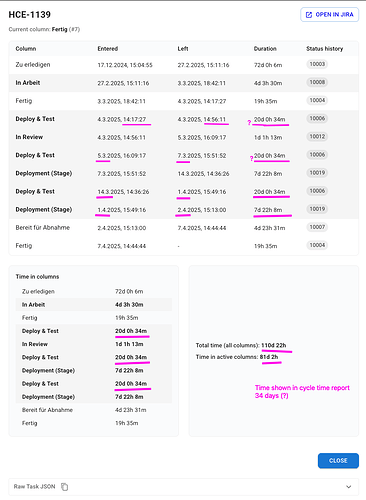Click status chip 10012 in In Review row
The width and height of the screenshot is (366, 500).
point(317,136)
